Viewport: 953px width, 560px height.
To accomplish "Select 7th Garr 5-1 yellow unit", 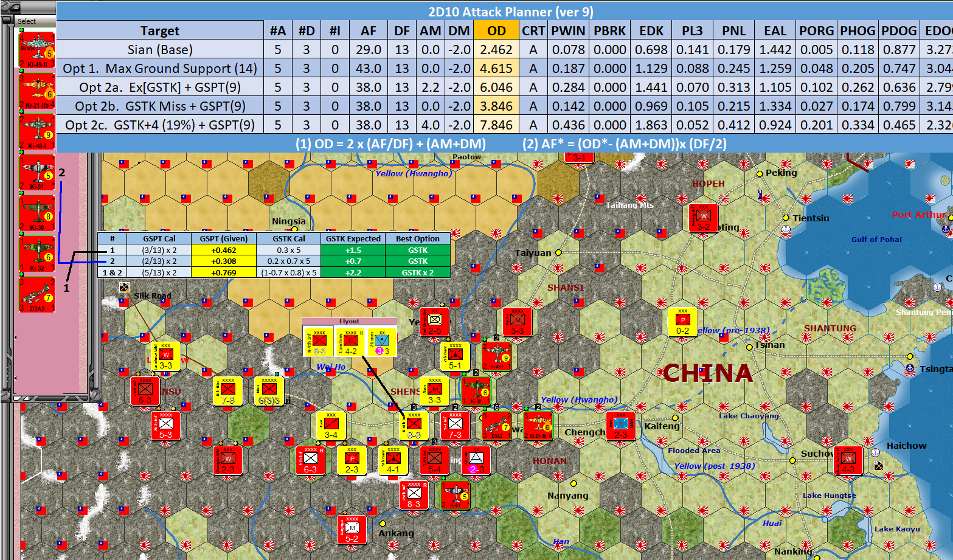I will coord(455,356).
